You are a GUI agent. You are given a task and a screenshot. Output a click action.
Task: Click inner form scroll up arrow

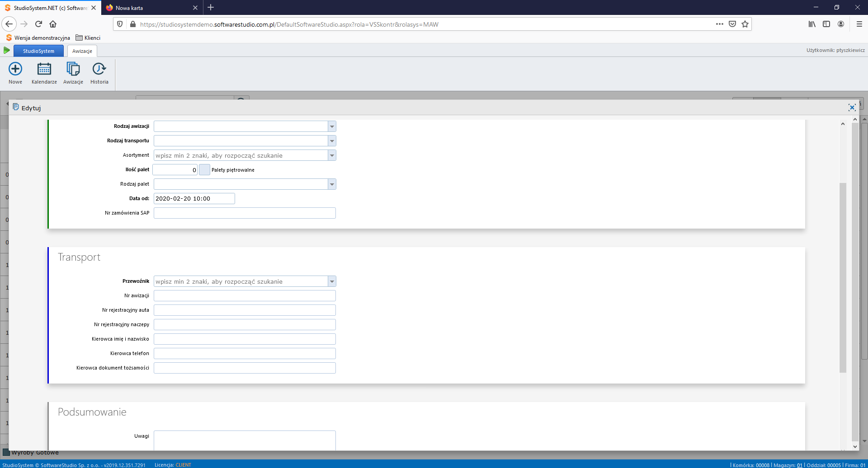click(x=843, y=124)
